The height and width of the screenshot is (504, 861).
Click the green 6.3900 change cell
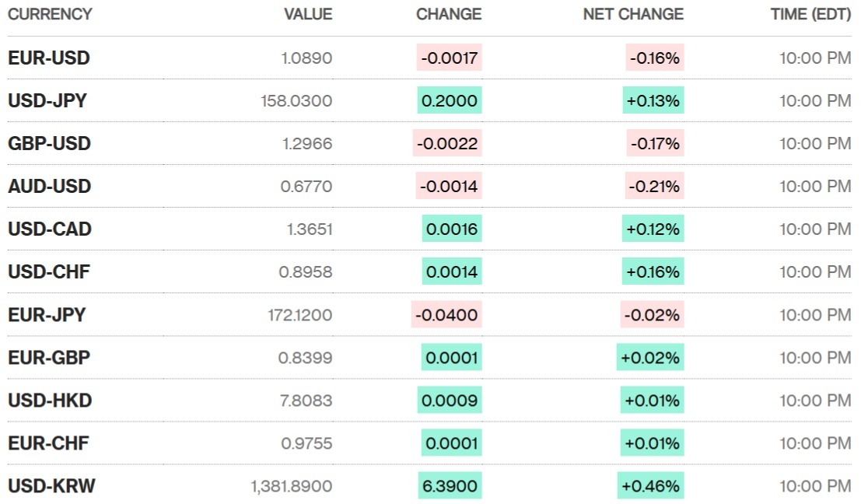coord(450,486)
